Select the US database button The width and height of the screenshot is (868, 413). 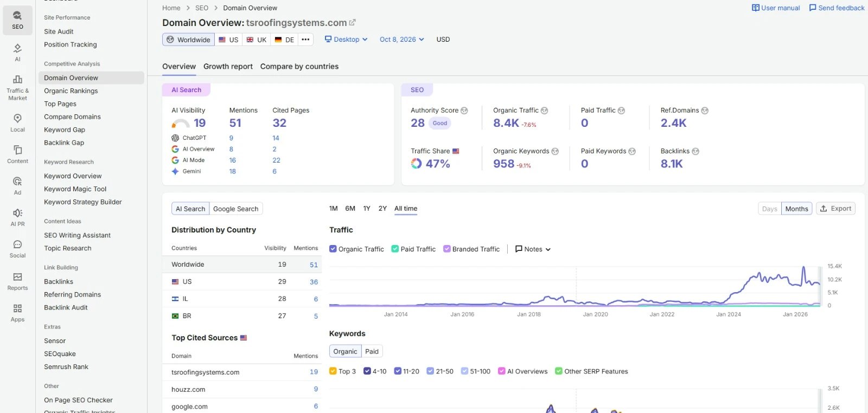click(228, 40)
